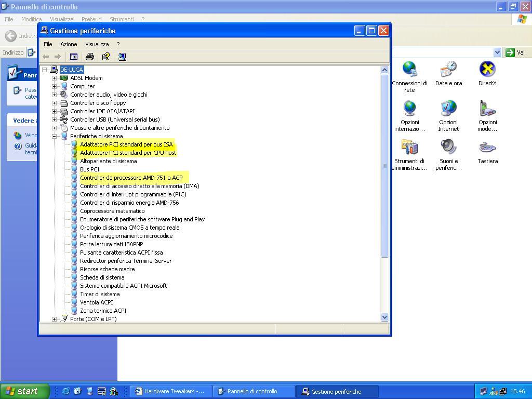The width and height of the screenshot is (532, 399).
Task: Open the ? help menu in Gestione periferiche
Action: (118, 44)
